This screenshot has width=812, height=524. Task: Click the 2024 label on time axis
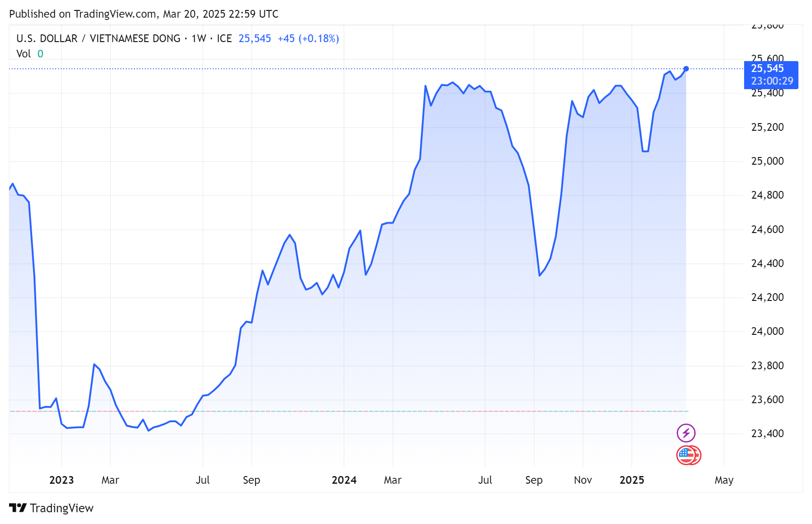[x=344, y=480]
